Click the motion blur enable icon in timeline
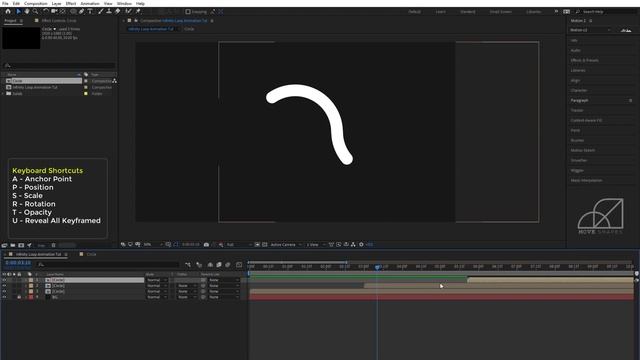Screen dimensions: 640x360 coord(228,264)
